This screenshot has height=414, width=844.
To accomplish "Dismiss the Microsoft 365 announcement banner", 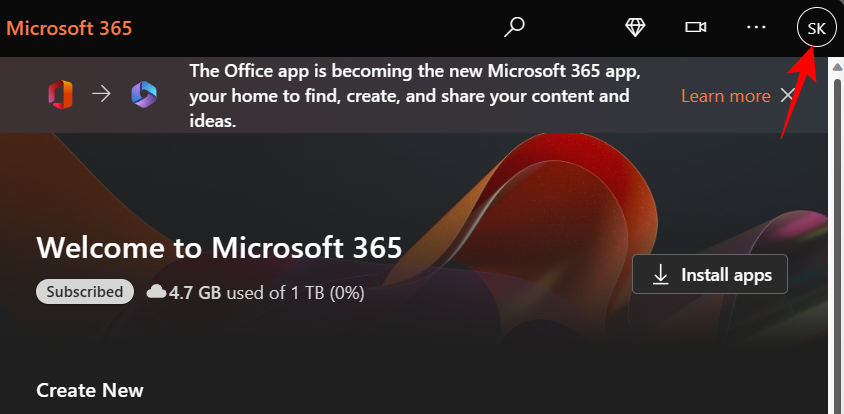I will click(788, 96).
